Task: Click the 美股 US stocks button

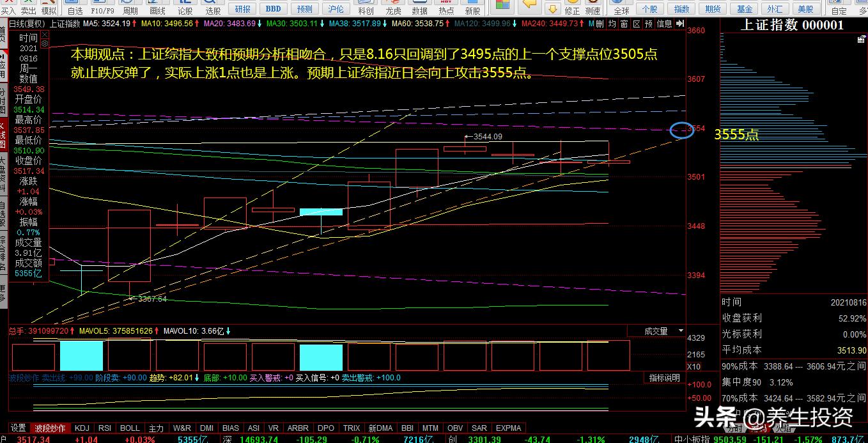Action: pyautogui.click(x=806, y=8)
